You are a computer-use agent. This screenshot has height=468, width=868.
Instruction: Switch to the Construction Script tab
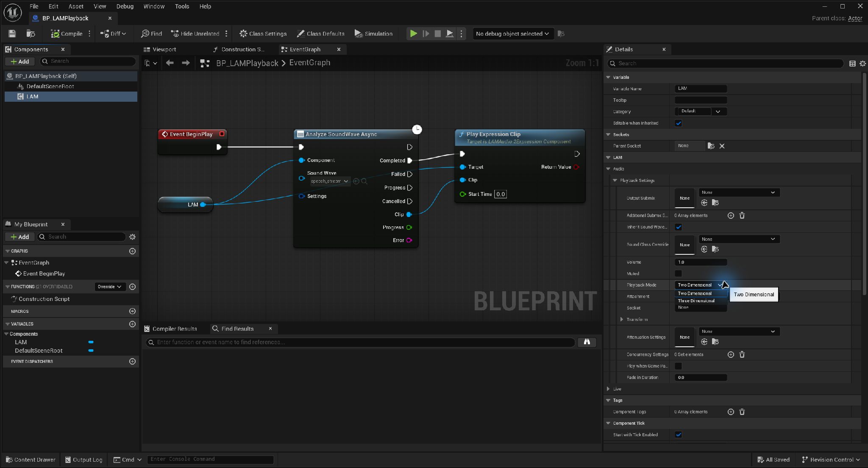(239, 49)
